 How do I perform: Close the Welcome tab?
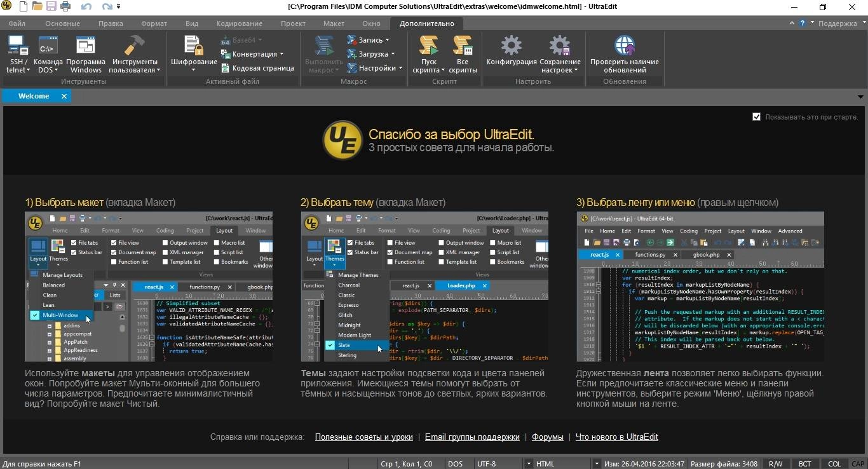point(64,96)
